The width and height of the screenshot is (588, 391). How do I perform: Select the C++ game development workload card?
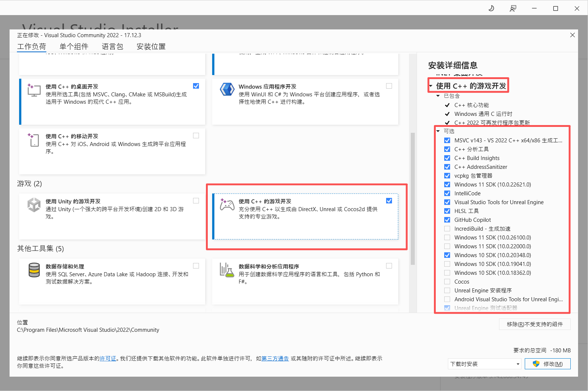305,217
